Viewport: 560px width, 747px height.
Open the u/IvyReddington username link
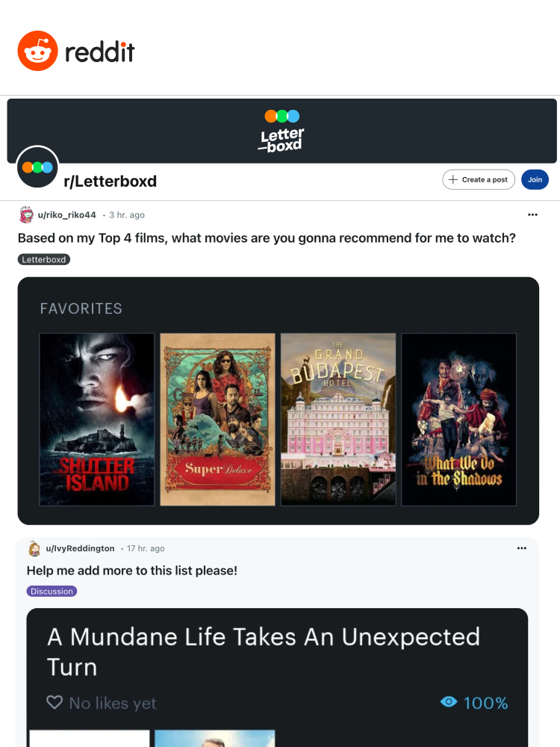80,548
